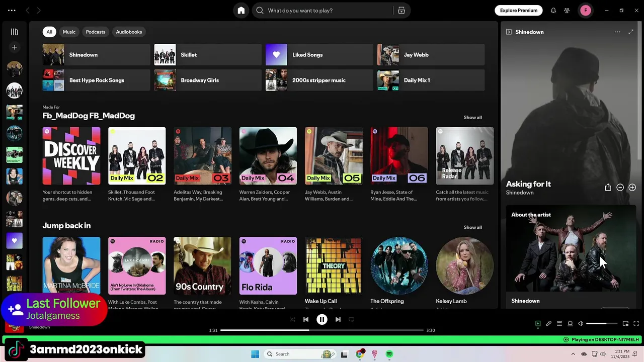Open the play queue
Image resolution: width=644 pixels, height=362 pixels.
(x=559, y=324)
